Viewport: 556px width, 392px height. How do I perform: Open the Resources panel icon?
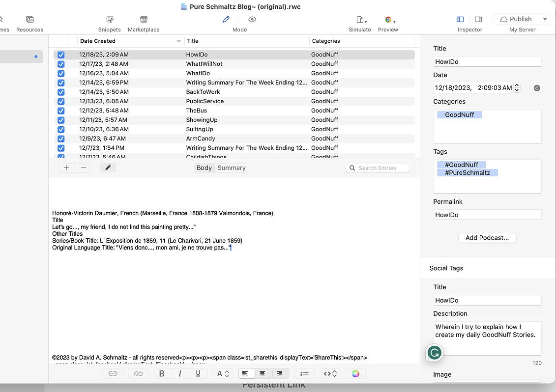pos(30,20)
